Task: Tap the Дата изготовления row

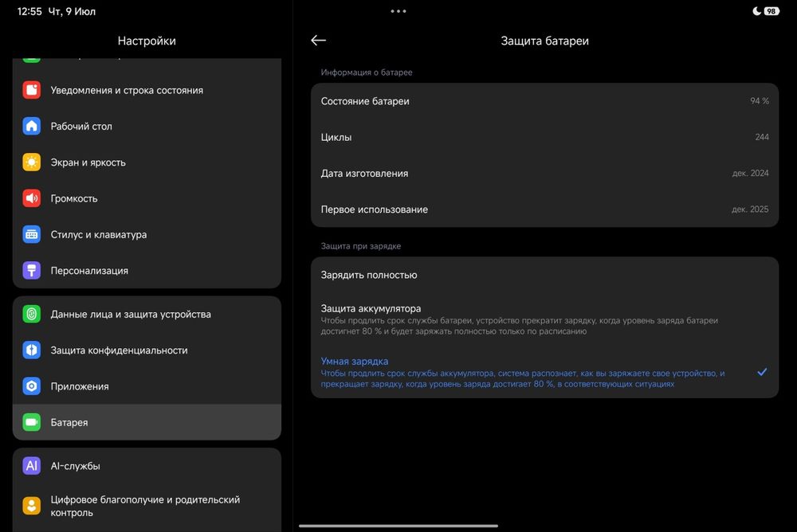Action: tap(544, 174)
